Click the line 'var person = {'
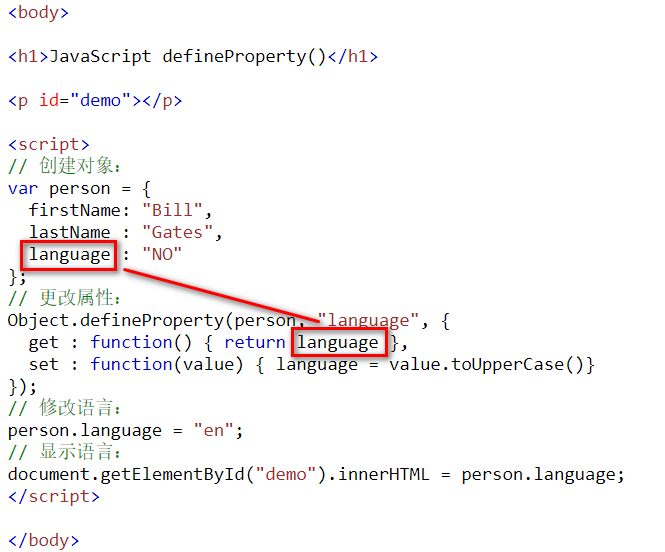 (x=79, y=189)
